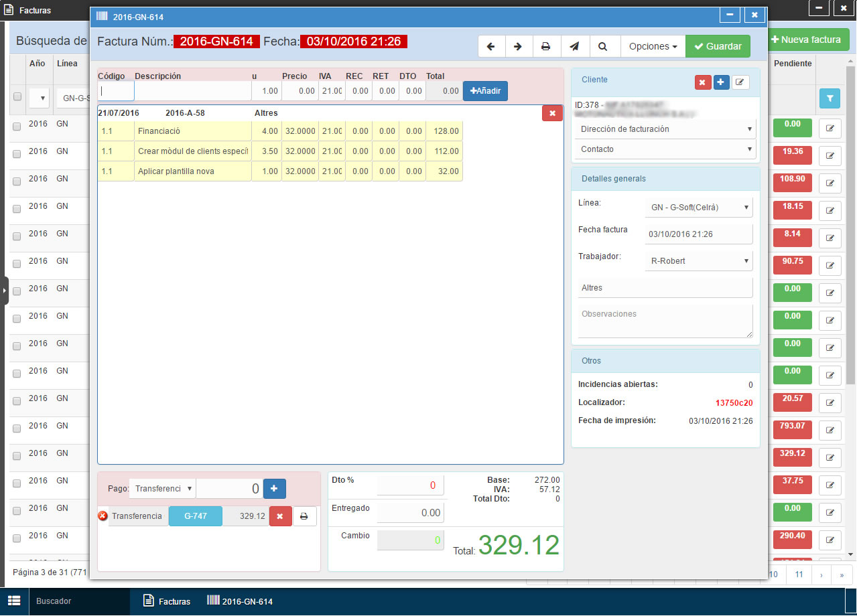Open the Pago method Transferencia dropdown

(162, 489)
